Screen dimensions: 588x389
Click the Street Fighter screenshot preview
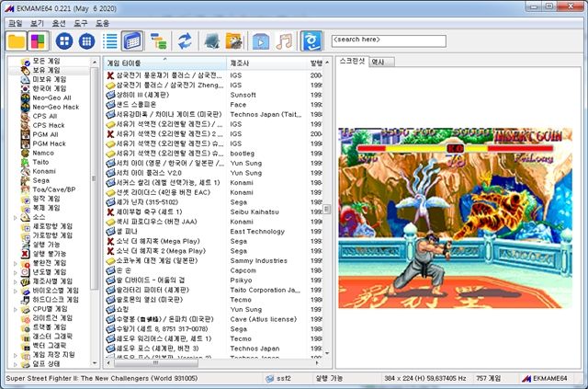(456, 218)
